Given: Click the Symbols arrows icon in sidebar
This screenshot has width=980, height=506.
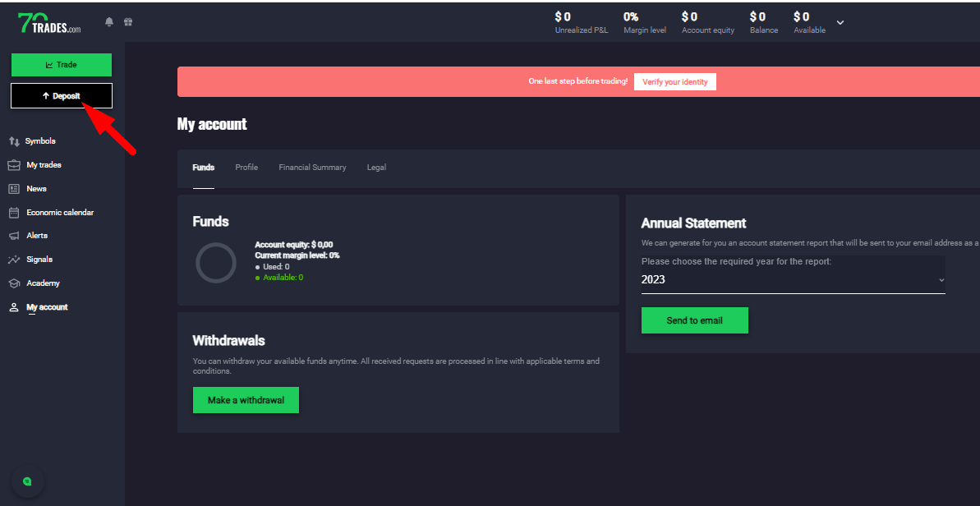Looking at the screenshot, I should pyautogui.click(x=14, y=141).
